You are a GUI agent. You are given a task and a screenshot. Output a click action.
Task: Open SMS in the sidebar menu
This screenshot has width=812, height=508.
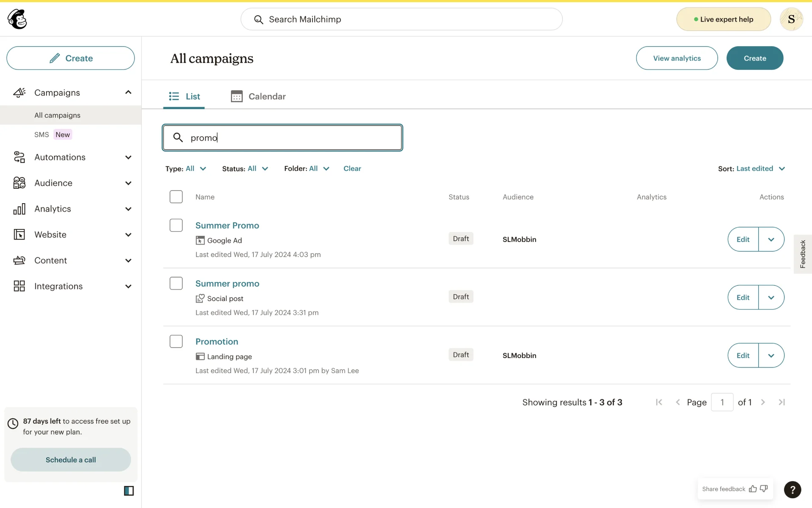41,135
